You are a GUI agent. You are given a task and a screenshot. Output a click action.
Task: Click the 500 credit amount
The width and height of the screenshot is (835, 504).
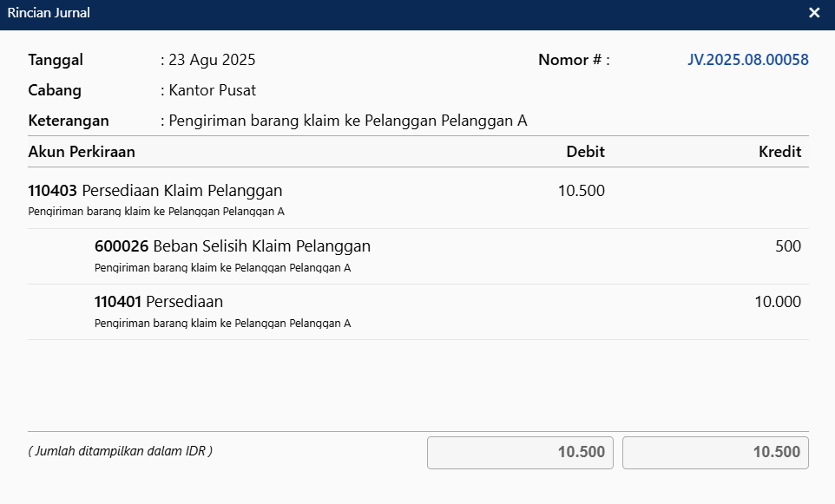[x=787, y=246]
